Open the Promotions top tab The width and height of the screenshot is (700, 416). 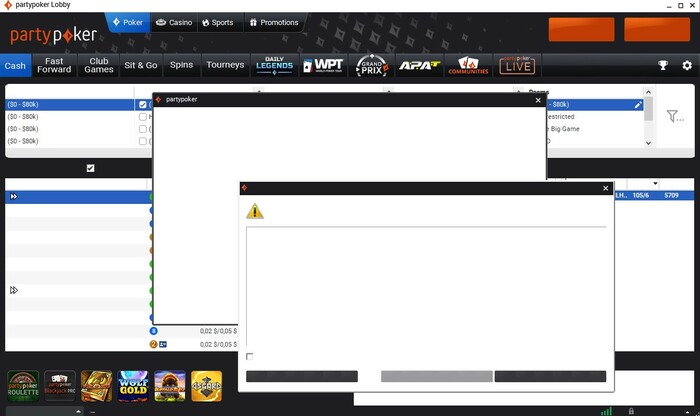click(x=274, y=22)
